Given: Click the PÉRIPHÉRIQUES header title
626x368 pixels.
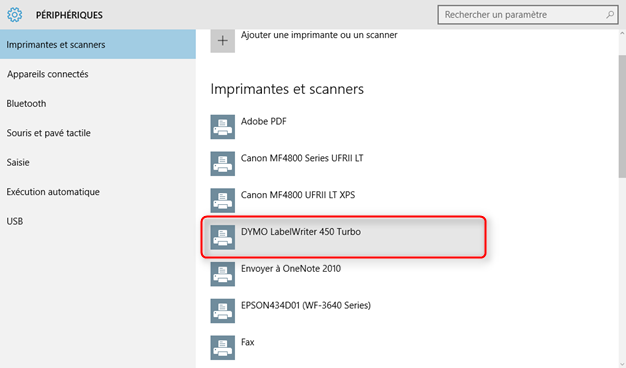Looking at the screenshot, I should pos(69,15).
